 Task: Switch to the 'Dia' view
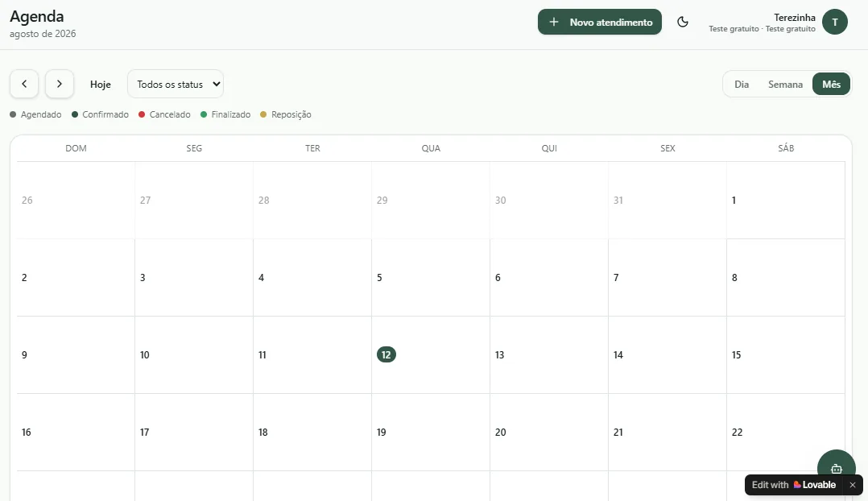pos(742,84)
